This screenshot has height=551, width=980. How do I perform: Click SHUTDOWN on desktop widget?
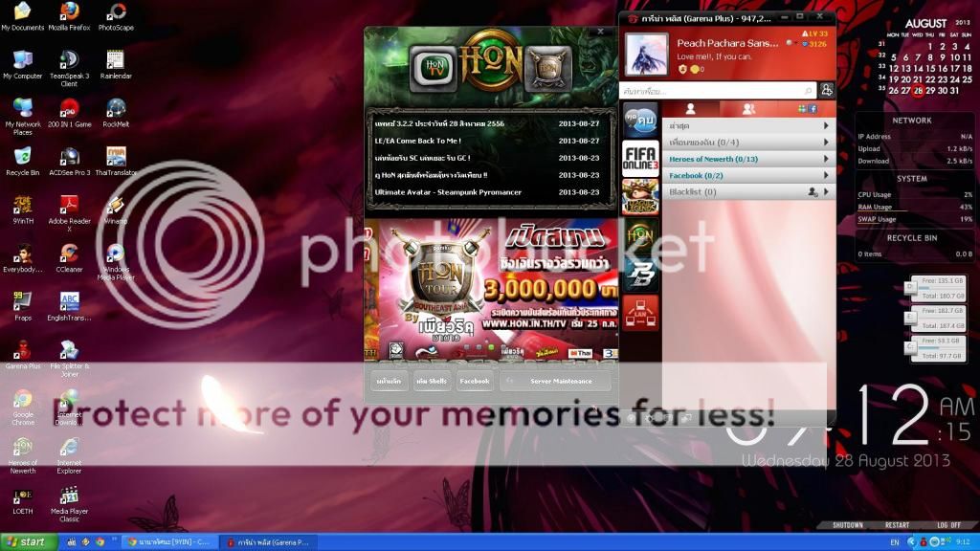847,525
